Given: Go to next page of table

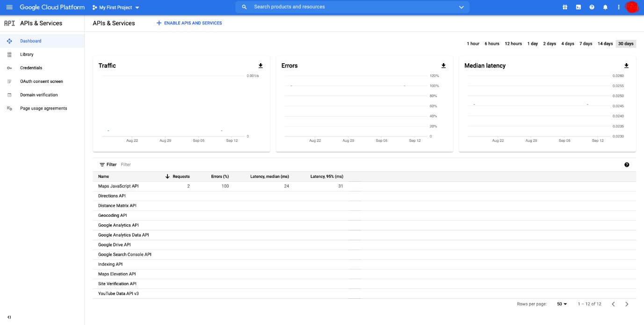Looking at the screenshot, I should pyautogui.click(x=627, y=304).
